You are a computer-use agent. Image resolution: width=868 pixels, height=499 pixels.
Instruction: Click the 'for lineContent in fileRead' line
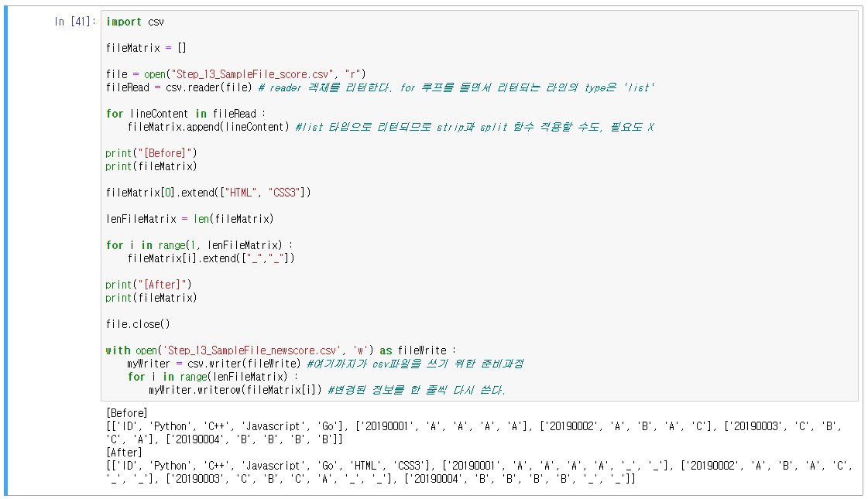[x=186, y=114]
